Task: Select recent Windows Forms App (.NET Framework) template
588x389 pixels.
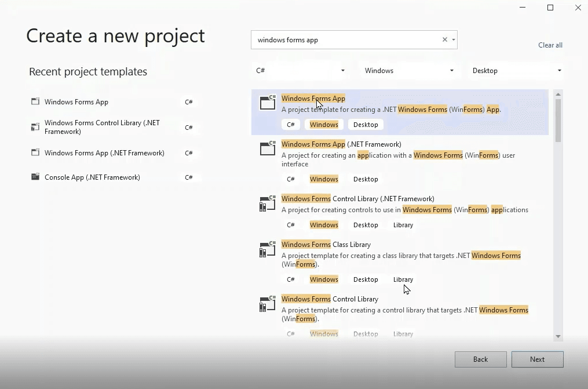Action: point(104,153)
